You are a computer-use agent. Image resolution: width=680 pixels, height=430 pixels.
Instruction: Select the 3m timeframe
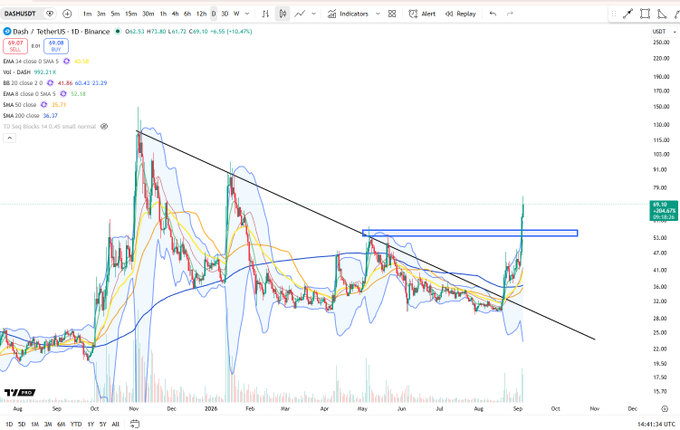pyautogui.click(x=101, y=14)
